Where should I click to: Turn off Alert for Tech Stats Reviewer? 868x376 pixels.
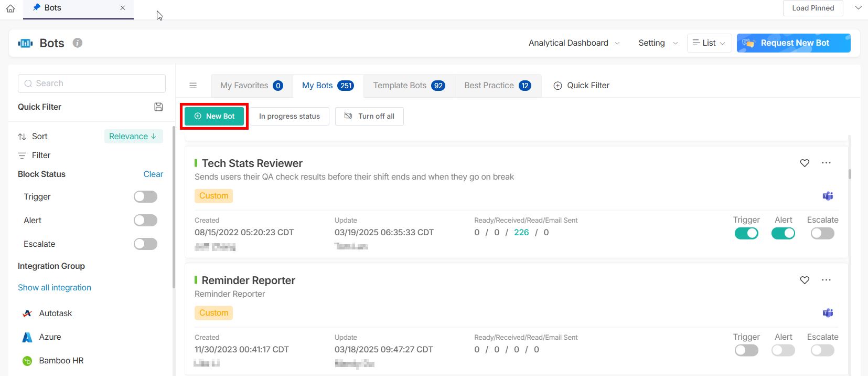coord(783,234)
